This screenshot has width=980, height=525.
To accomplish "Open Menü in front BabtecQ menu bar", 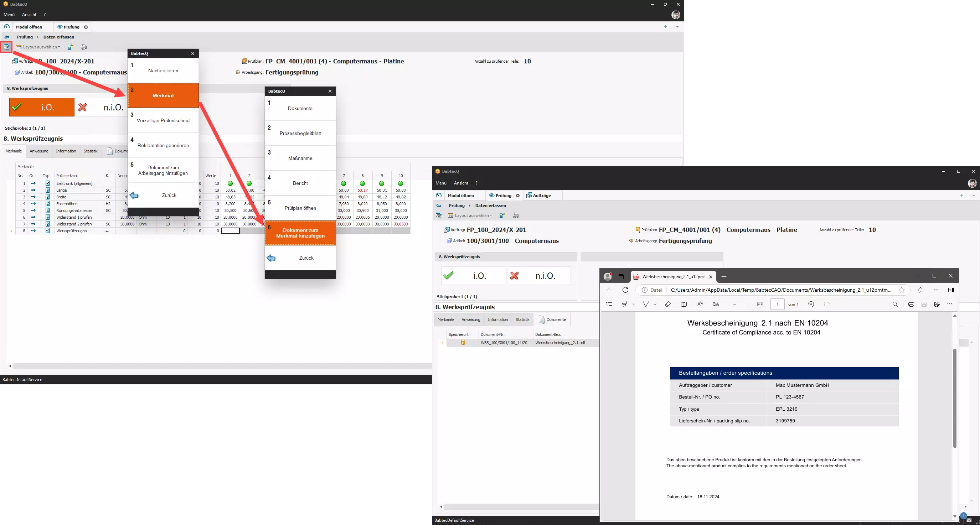I will pyautogui.click(x=441, y=183).
